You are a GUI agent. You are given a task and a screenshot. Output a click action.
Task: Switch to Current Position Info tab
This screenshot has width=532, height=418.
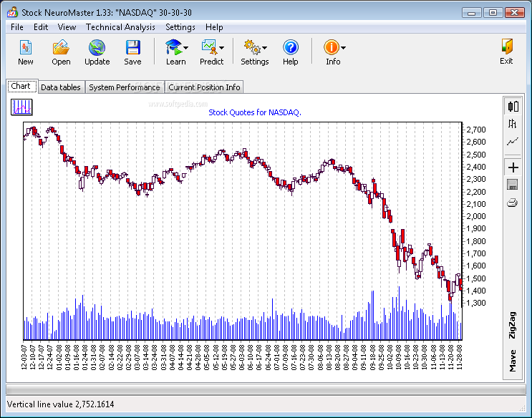coord(204,87)
